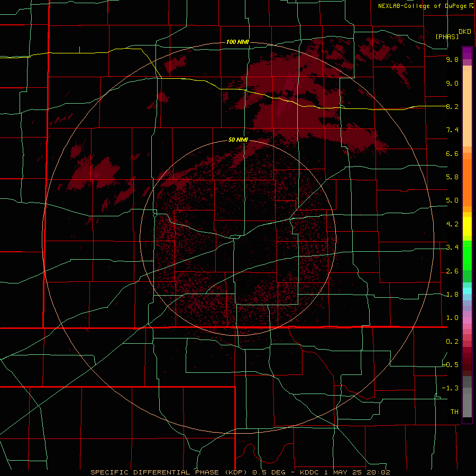Click the 0.2 value on the color scale
The height and width of the screenshot is (476, 476).
click(x=452, y=342)
